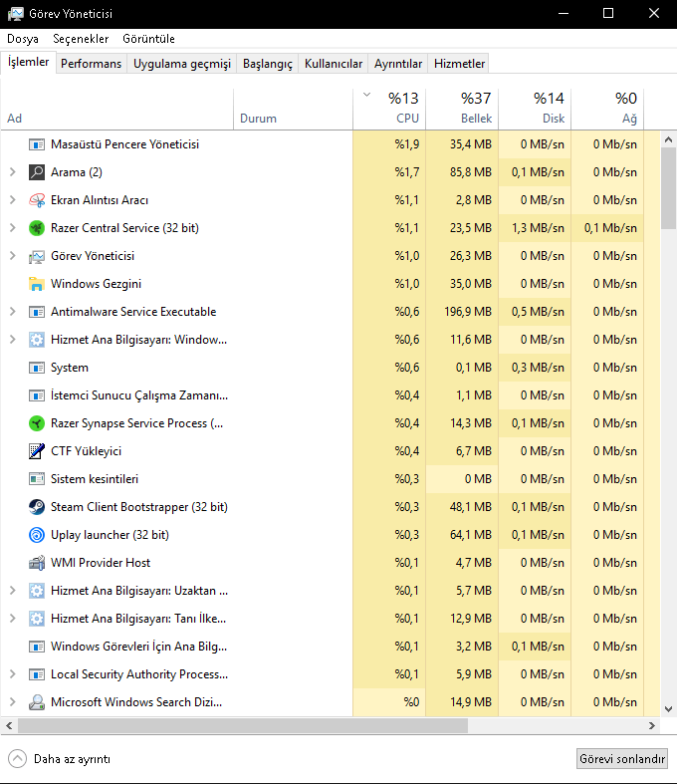Expand Hizmet Ana Bilgisayarı: Window... group

tap(13, 340)
